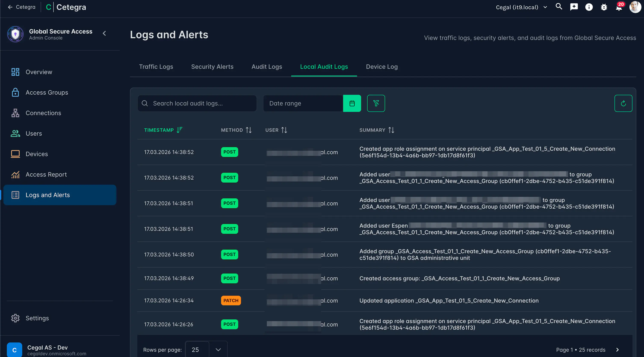Refresh the log list

(x=623, y=103)
